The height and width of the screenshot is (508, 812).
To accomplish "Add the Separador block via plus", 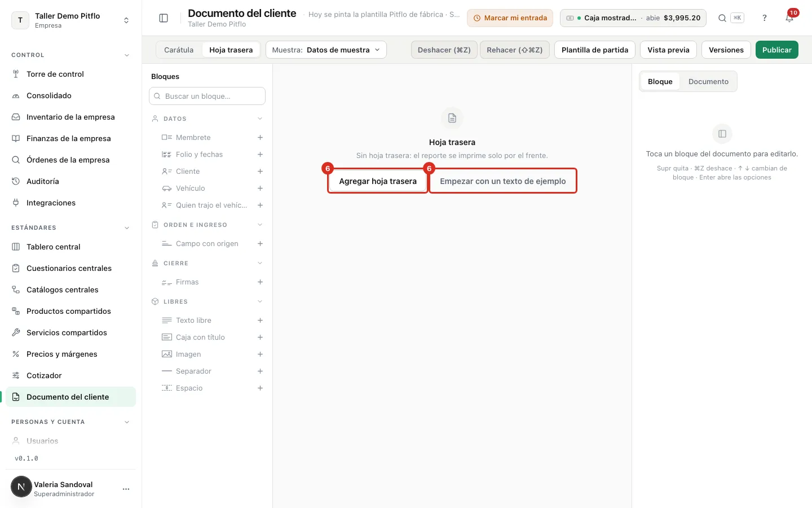I will (260, 371).
